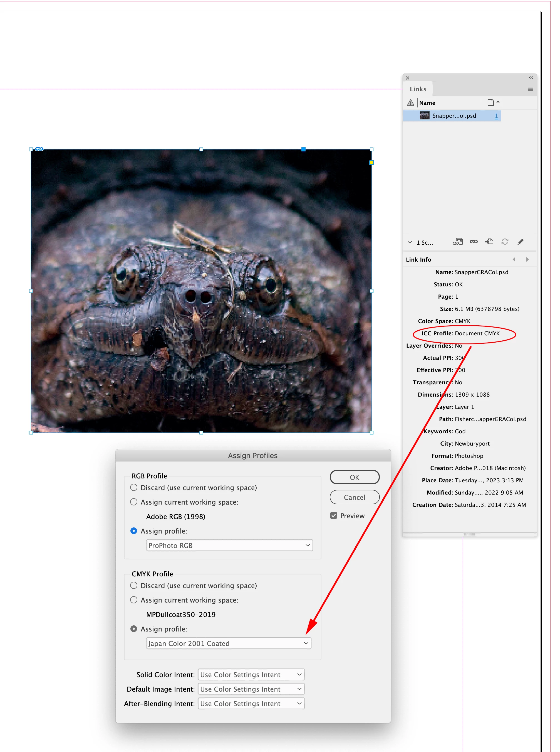Click the Update Link refresh icon

click(505, 242)
